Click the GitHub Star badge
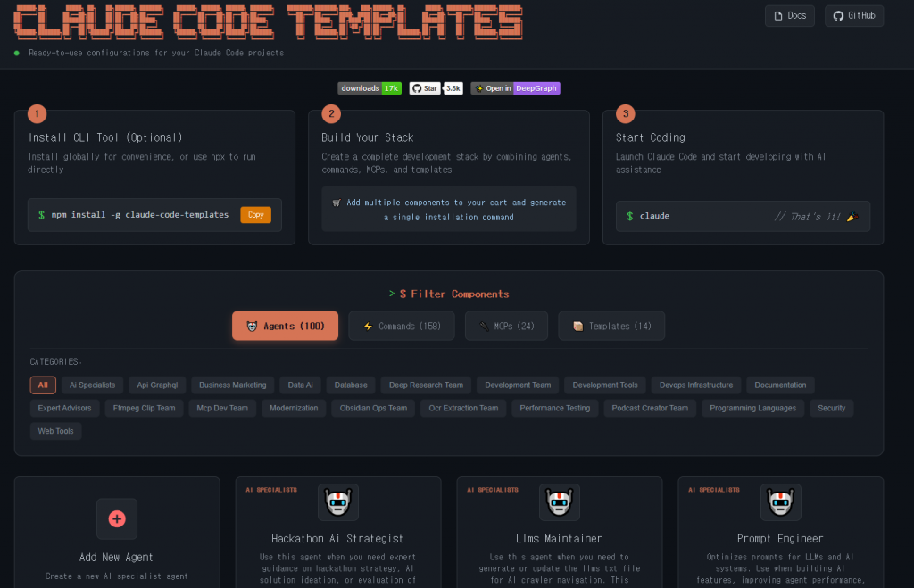 pos(424,88)
